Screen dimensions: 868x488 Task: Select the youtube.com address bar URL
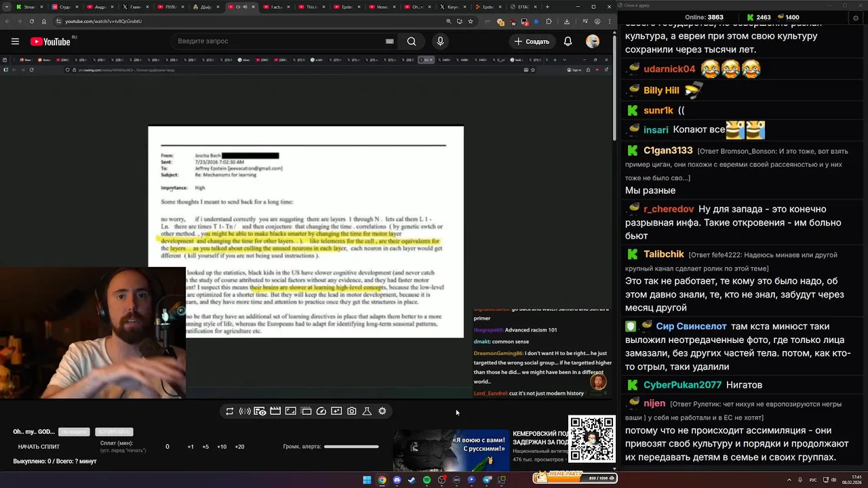103,21
